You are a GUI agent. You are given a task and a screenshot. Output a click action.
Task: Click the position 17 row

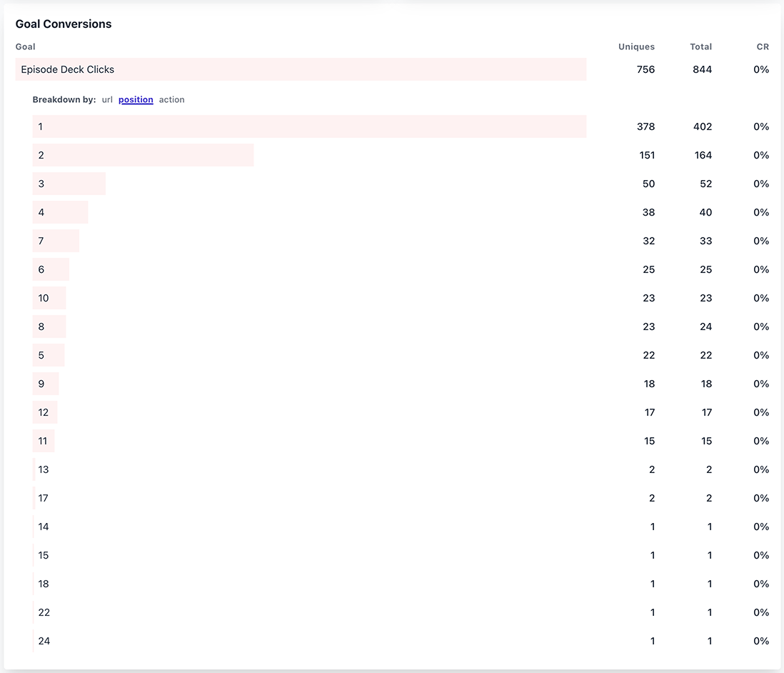pos(44,498)
